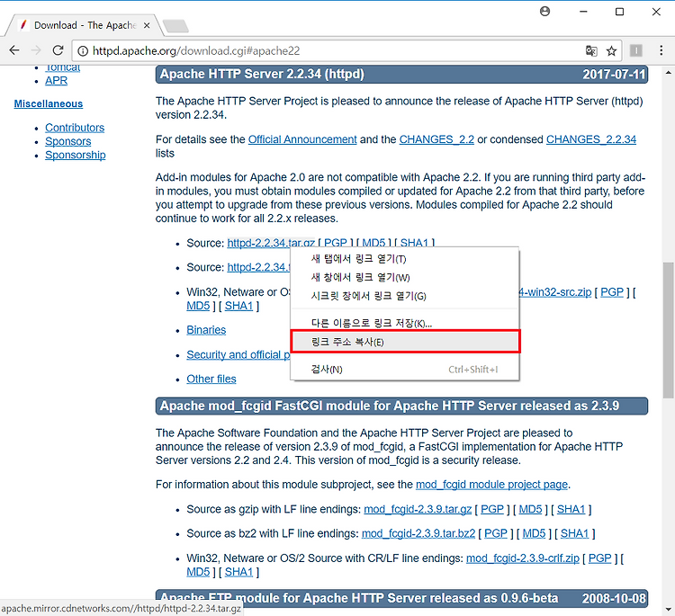Open SHA1 link under Win32 httpd source
675x616 pixels.
238,306
